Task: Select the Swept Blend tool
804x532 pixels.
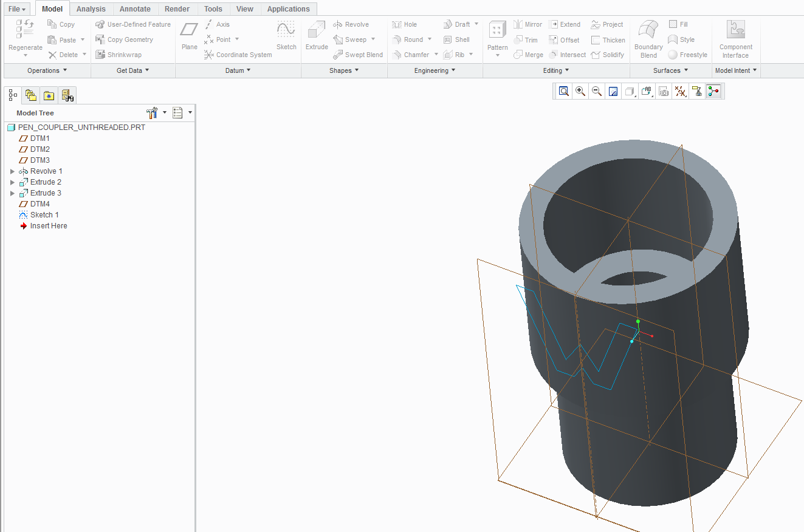Action: pos(358,55)
